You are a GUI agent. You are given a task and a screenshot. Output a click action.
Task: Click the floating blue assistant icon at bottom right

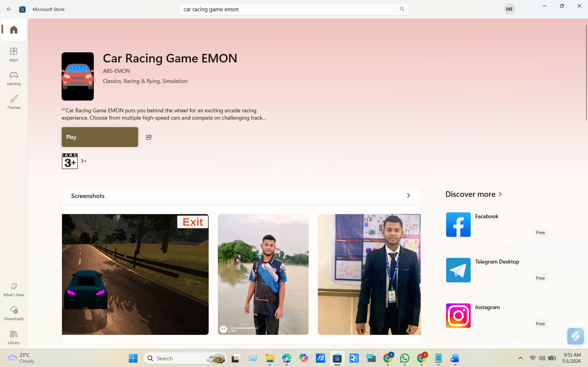click(x=575, y=336)
